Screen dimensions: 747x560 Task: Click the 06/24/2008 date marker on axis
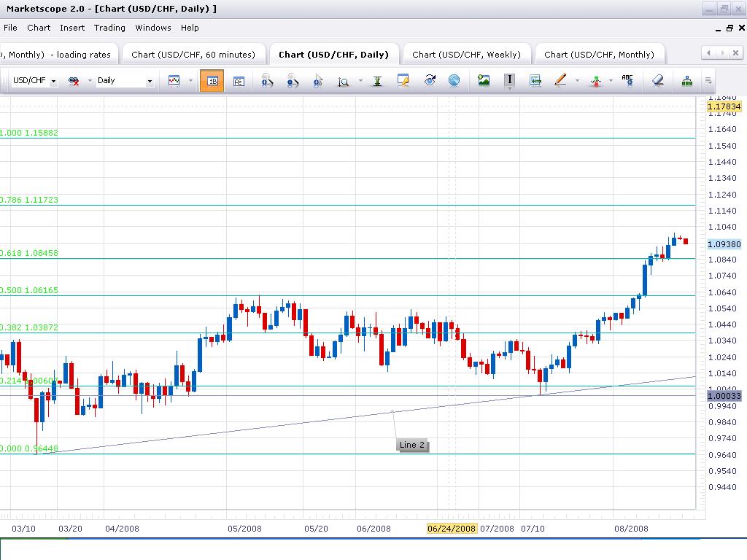click(x=452, y=529)
